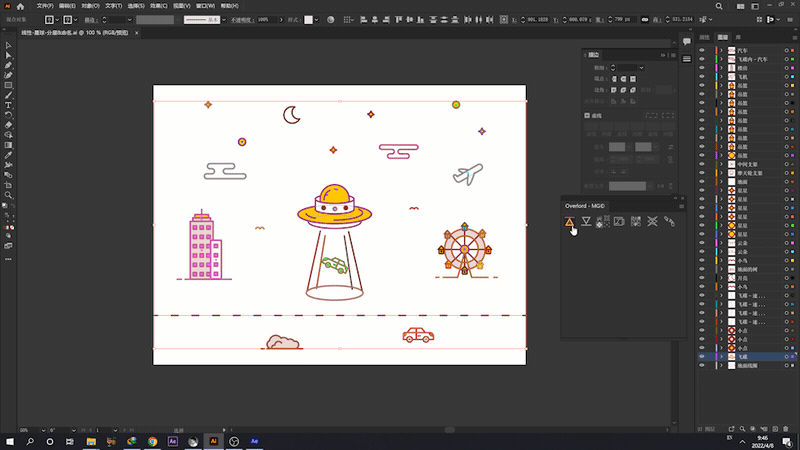Select the Paintbrush tool
This screenshot has width=800, height=450.
(x=8, y=95)
